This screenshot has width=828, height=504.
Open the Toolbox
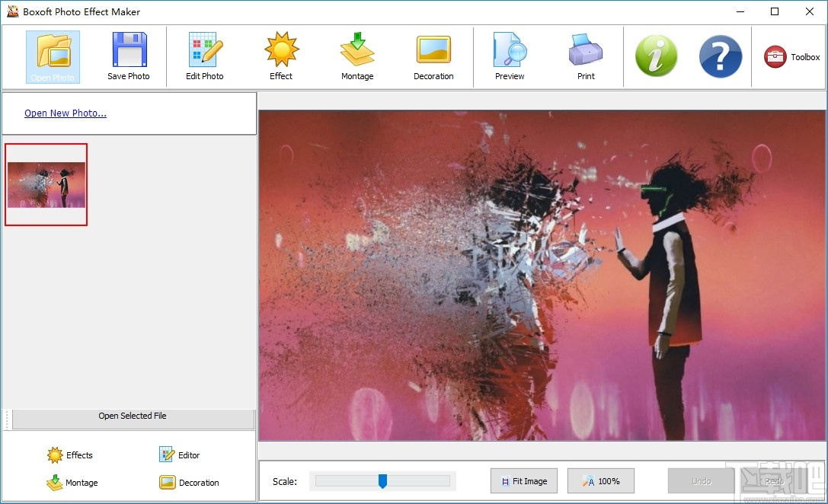[x=791, y=56]
